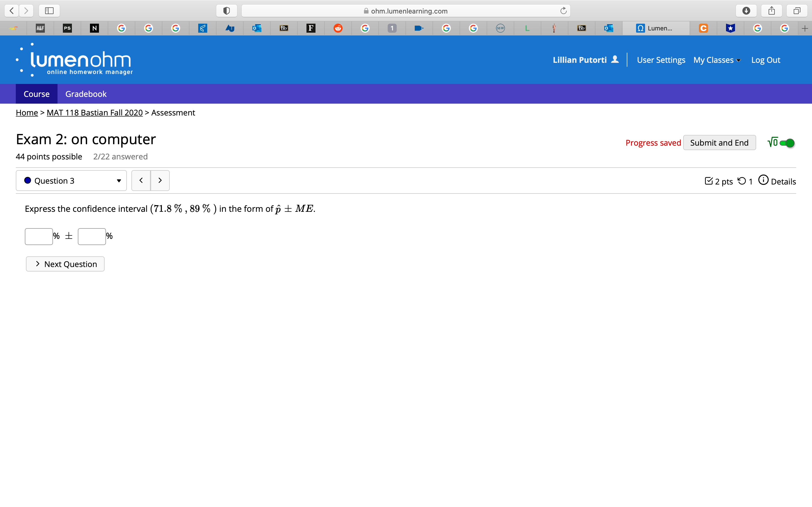Click Safari downloads icon
This screenshot has width=812, height=507.
click(x=746, y=11)
